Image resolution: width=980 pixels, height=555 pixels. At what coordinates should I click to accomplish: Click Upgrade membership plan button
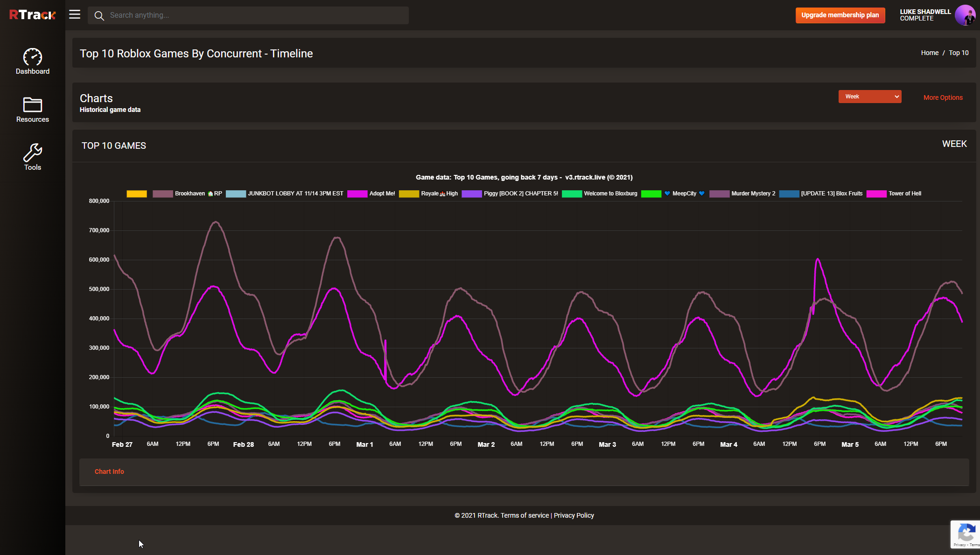(x=840, y=15)
